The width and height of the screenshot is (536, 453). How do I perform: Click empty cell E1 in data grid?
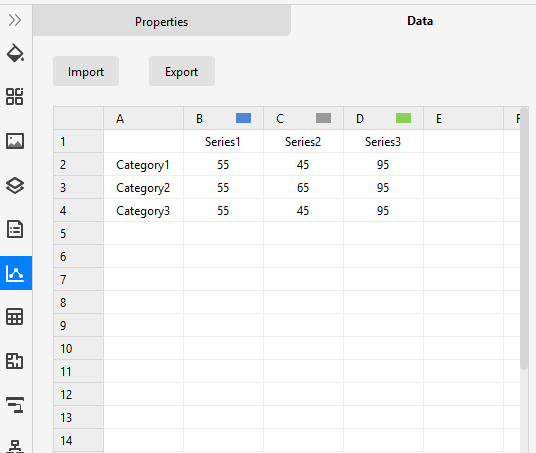point(464,141)
